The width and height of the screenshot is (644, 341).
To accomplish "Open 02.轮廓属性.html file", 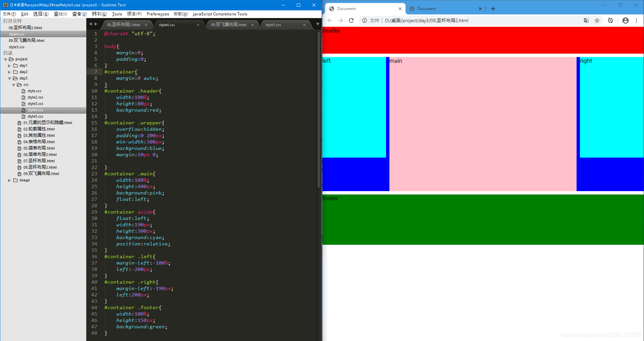I will coord(39,129).
